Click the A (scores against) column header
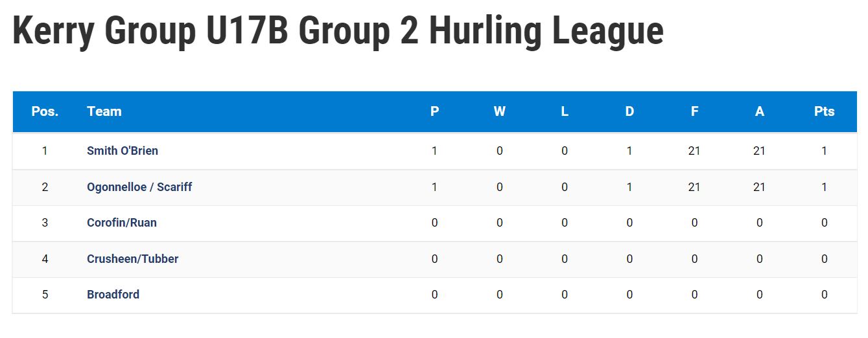868x338 pixels. pyautogui.click(x=759, y=111)
